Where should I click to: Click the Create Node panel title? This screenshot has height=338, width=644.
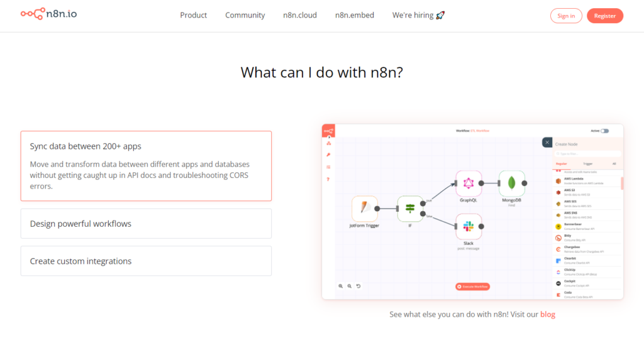click(x=567, y=144)
